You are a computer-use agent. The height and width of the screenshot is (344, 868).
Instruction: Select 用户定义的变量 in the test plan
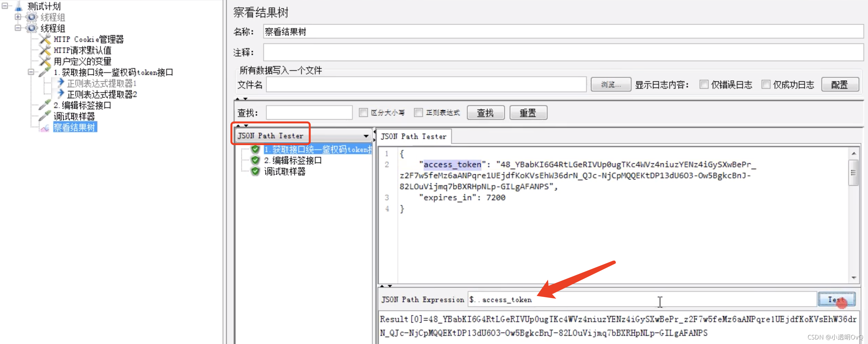click(x=82, y=61)
